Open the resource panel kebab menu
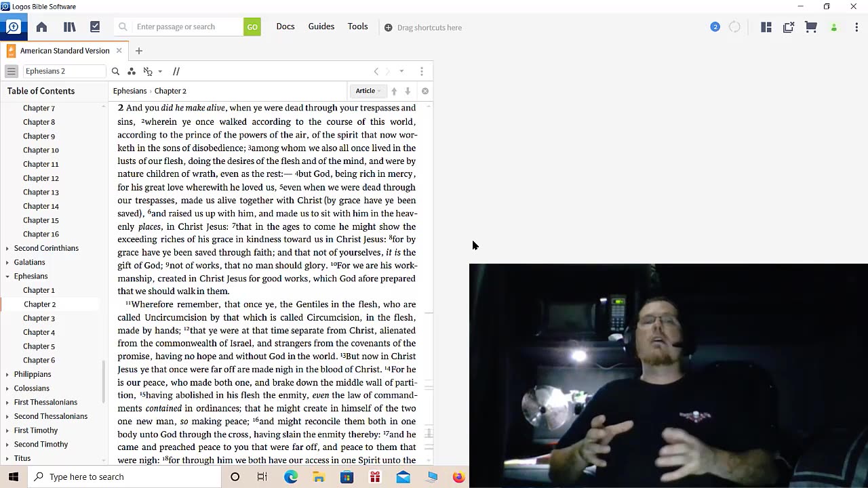The image size is (868, 488). (x=422, y=71)
